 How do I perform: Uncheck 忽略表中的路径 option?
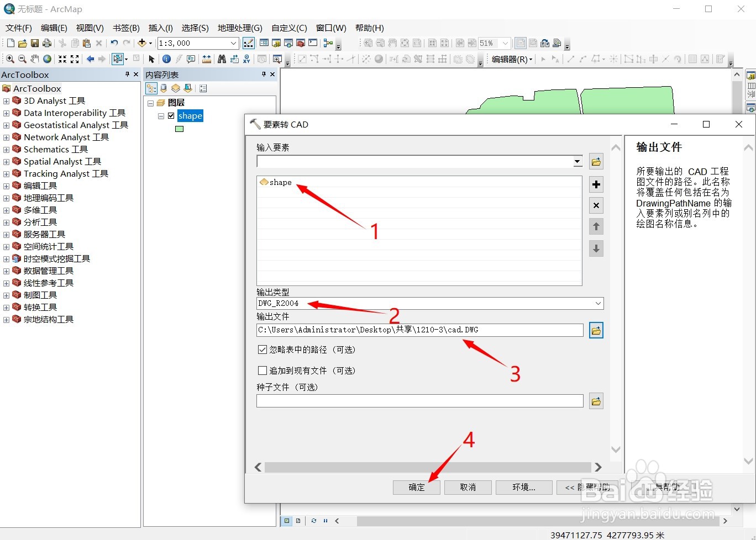(262, 349)
